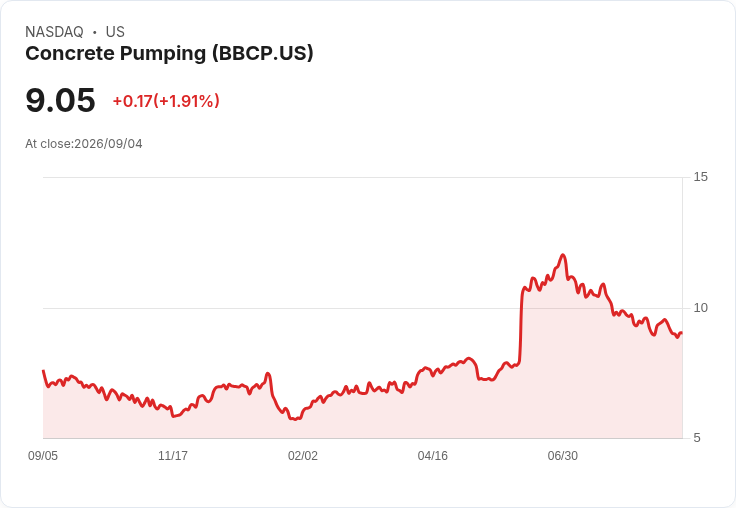Click the 9.05 current price

60,100
